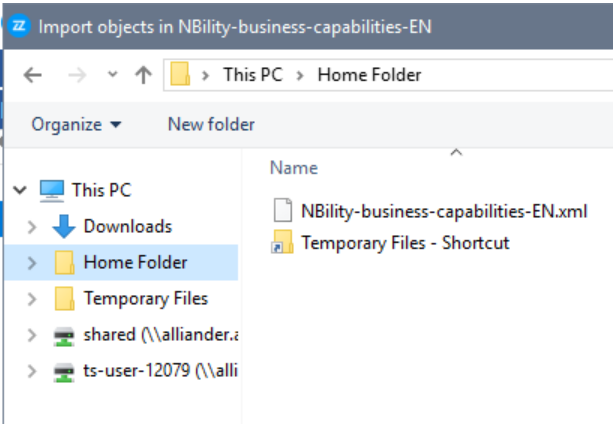
Task: Select the NBility-business-capabilities-EN.xml file
Action: click(x=443, y=211)
